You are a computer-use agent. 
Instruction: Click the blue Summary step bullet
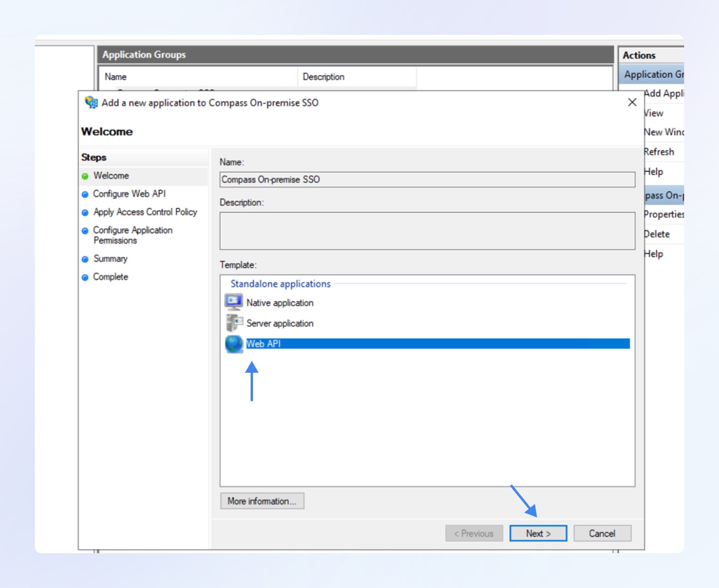click(x=85, y=259)
